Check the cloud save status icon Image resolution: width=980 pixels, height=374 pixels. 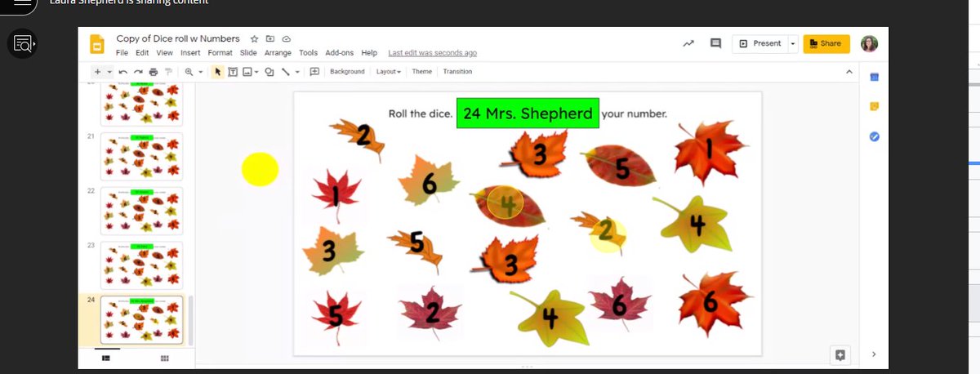287,38
